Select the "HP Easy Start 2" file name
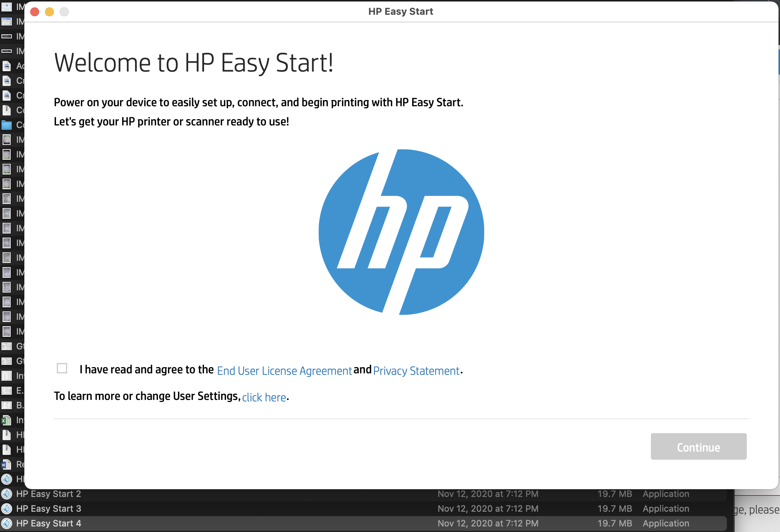The height and width of the screenshot is (532, 780). point(49,494)
